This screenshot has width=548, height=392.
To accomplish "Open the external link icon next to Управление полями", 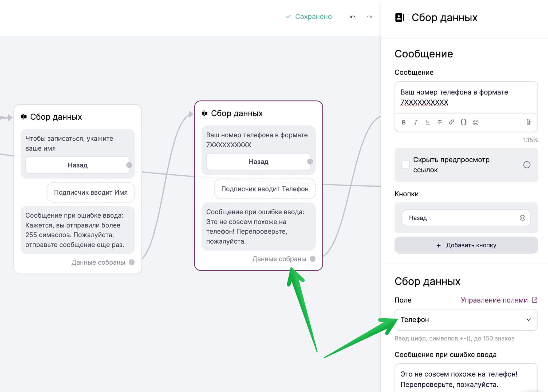I will tap(534, 300).
